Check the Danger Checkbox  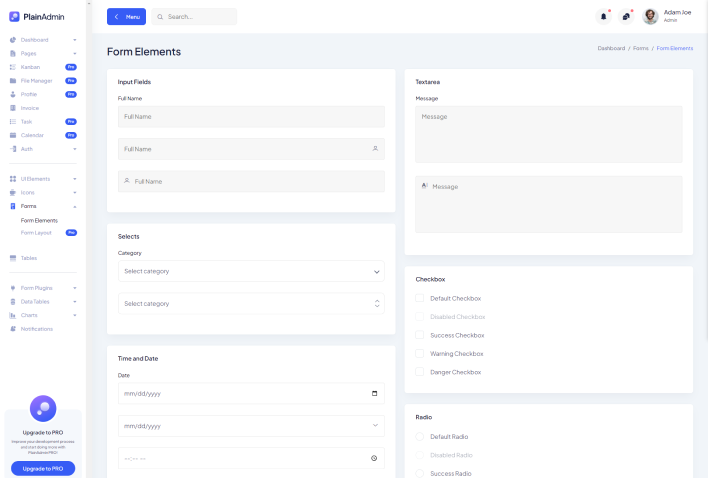420,372
